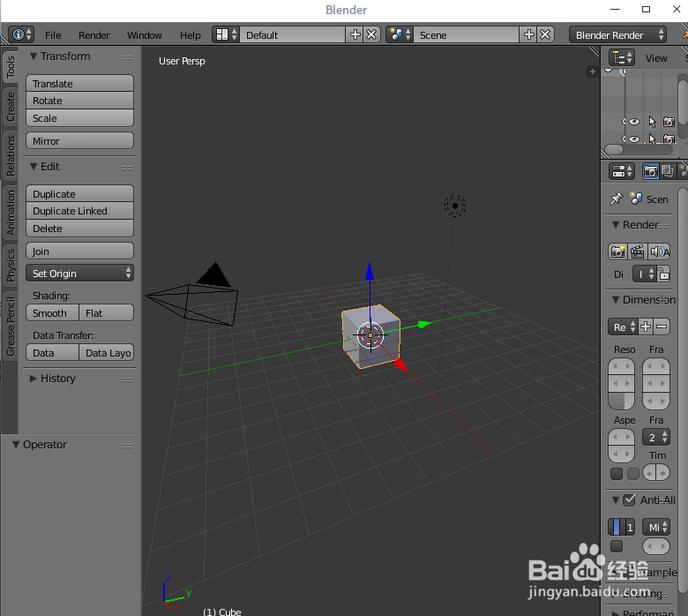This screenshot has width=688, height=616.
Task: Delete the current Scene with X icon
Action: (x=545, y=34)
